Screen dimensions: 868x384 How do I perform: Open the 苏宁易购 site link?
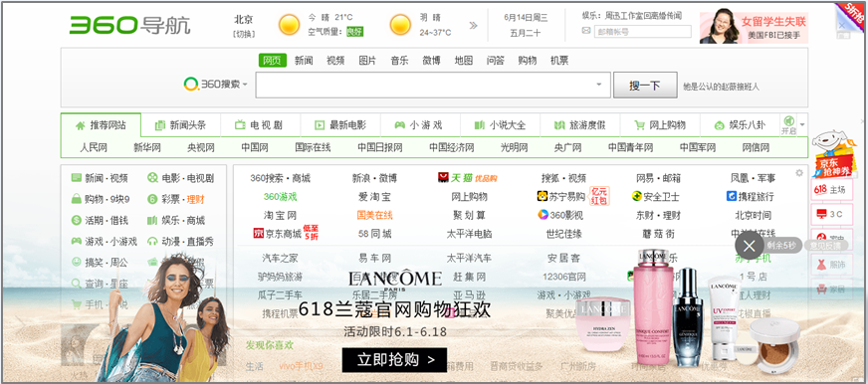561,196
